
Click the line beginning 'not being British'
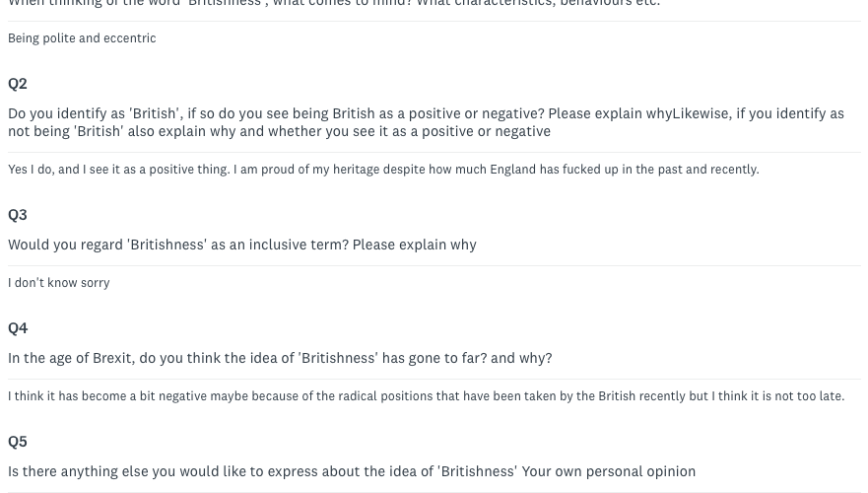point(279,131)
